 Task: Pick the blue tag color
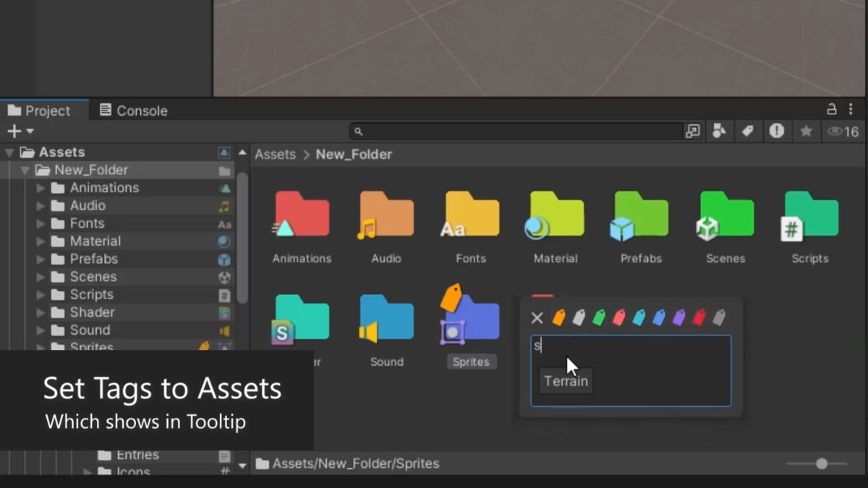[658, 317]
